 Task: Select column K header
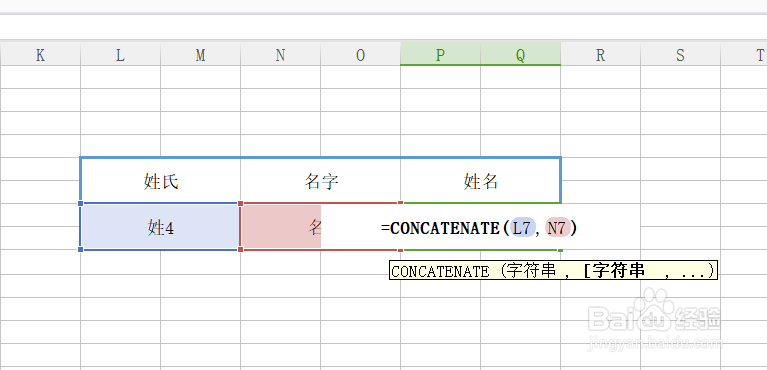(x=40, y=54)
